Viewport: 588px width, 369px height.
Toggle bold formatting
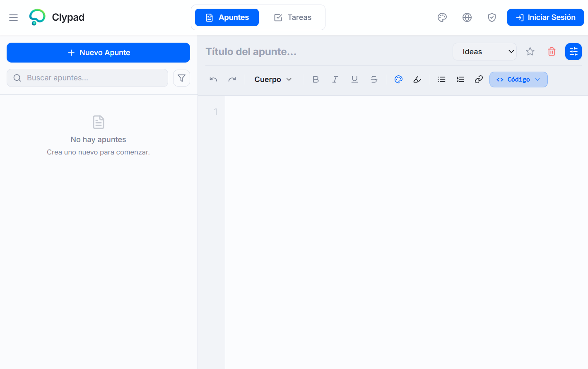click(316, 80)
